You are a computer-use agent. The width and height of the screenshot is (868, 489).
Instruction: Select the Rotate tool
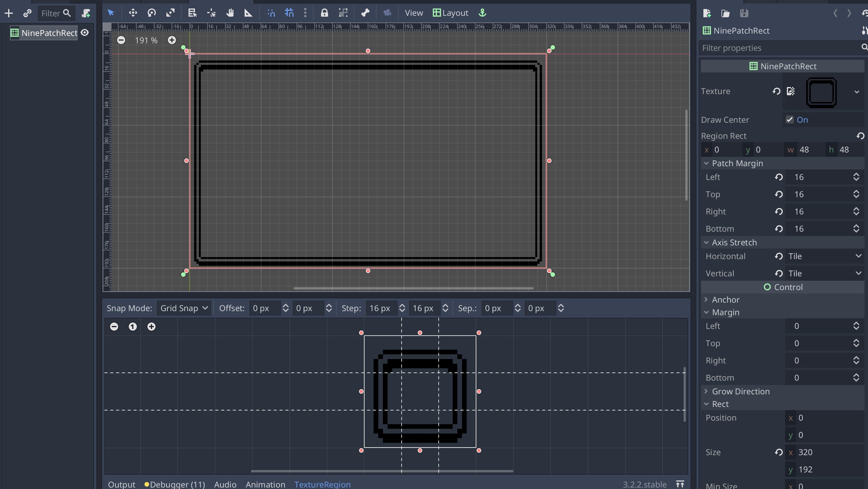[152, 13]
